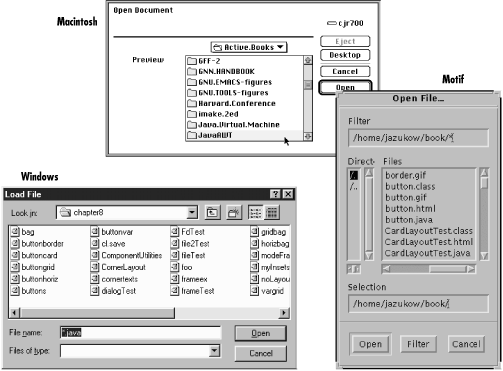Viewport: 503px width, 371px height.
Task: Select the JavaAWT folder icon
Action: (192, 135)
